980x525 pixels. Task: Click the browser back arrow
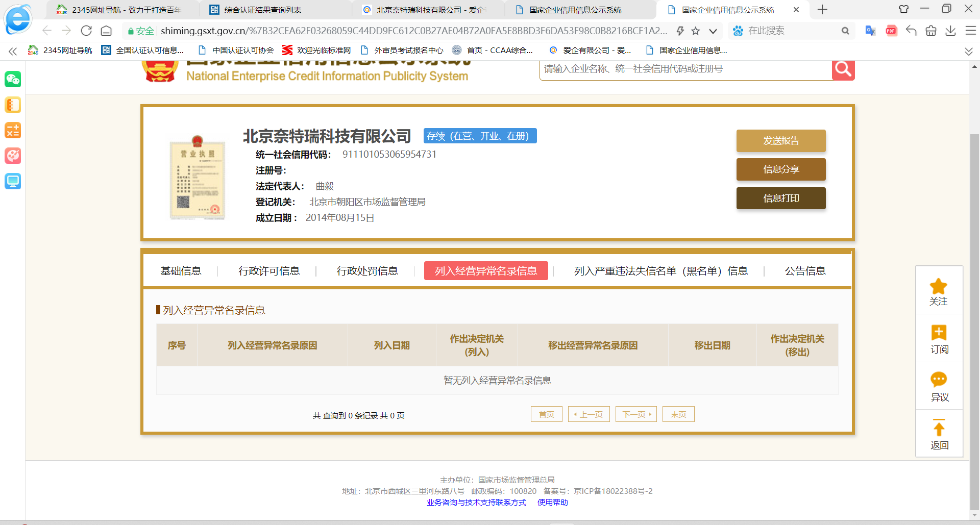tap(47, 31)
